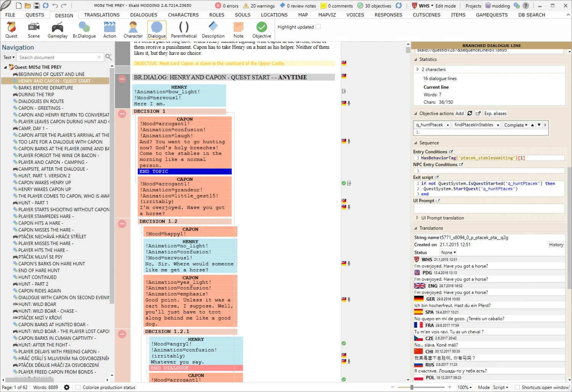Insert a Character element
The height and width of the screenshot is (392, 572).
pos(133,30)
